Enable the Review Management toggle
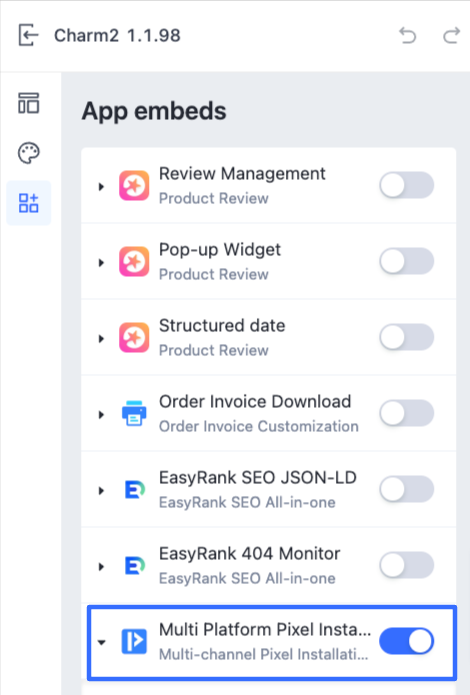Image resolution: width=470 pixels, height=695 pixels. [407, 185]
